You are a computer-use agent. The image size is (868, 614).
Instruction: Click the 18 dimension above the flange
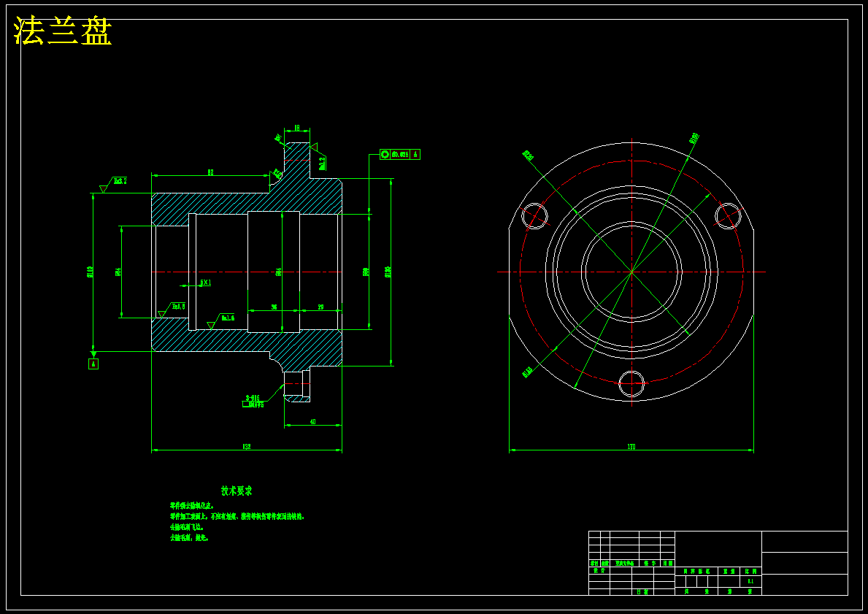(x=297, y=128)
